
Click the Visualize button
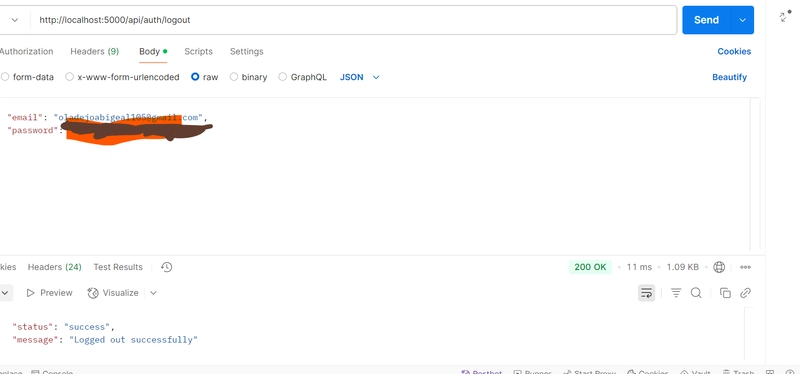pyautogui.click(x=113, y=293)
